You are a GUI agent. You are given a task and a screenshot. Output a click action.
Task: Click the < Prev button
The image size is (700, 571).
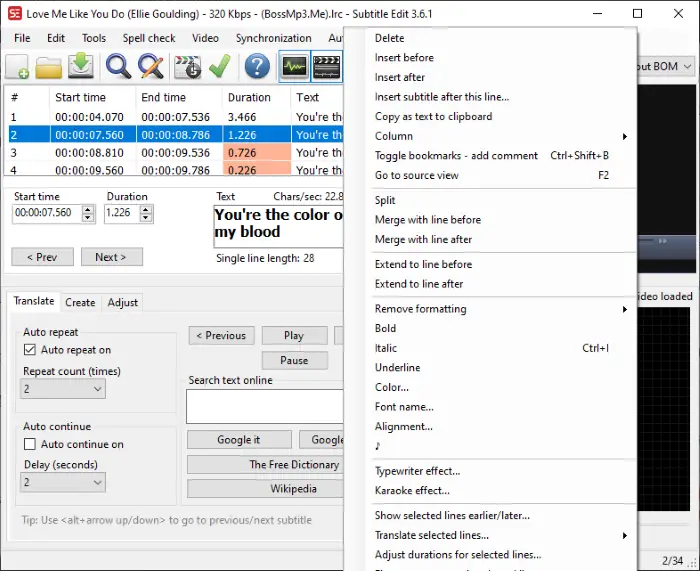coord(42,257)
